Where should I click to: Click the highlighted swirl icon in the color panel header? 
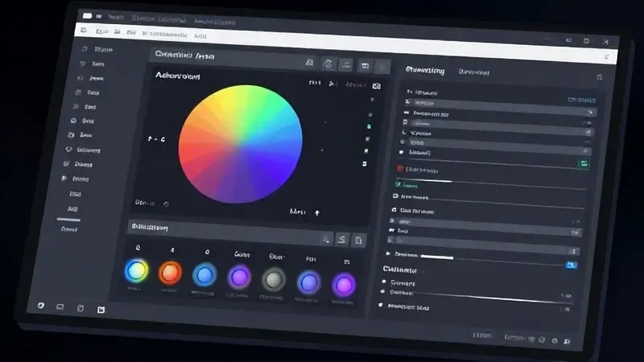click(328, 64)
